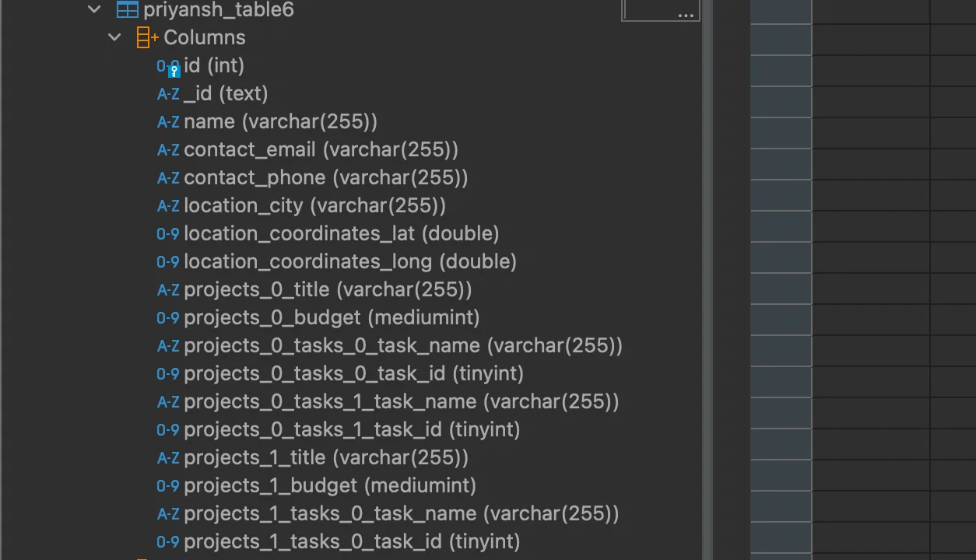The width and height of the screenshot is (976, 560).
Task: Click the ellipsis button above the tree
Action: point(685,14)
